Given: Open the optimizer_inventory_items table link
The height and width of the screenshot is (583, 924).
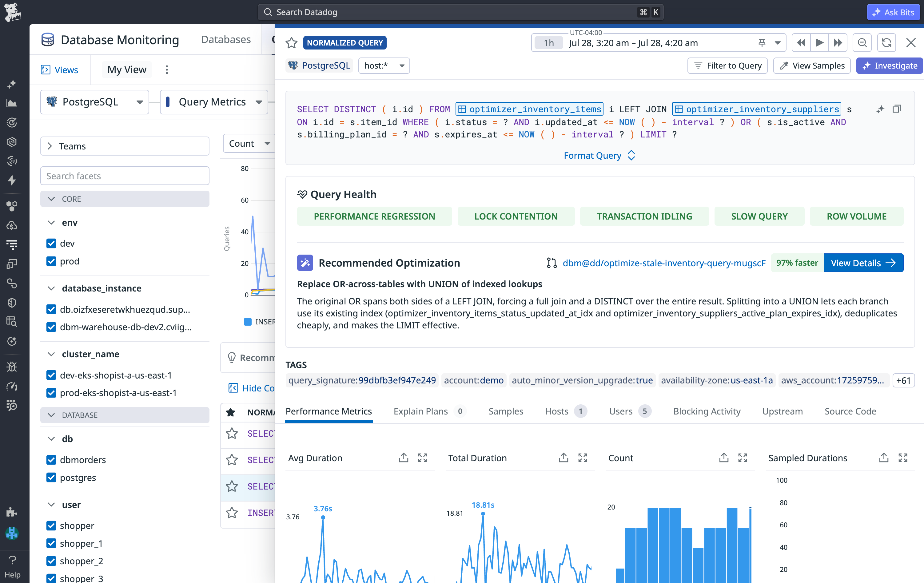Looking at the screenshot, I should pyautogui.click(x=530, y=109).
